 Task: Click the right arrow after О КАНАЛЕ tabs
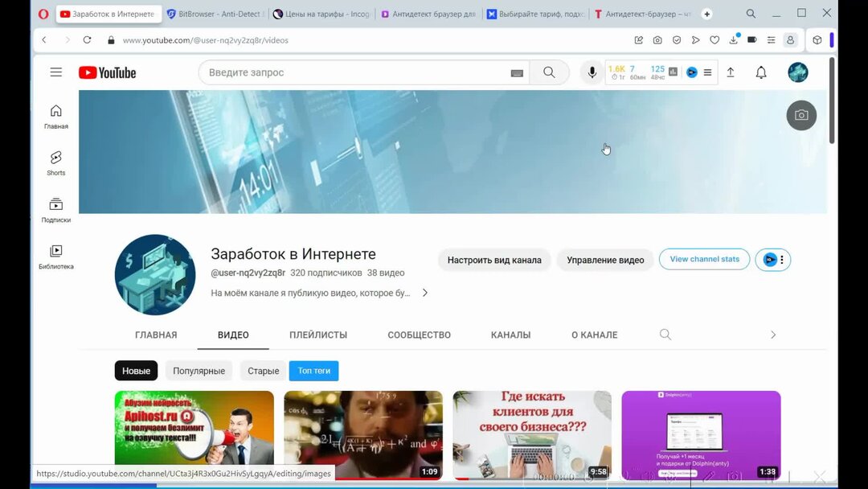[772, 335]
